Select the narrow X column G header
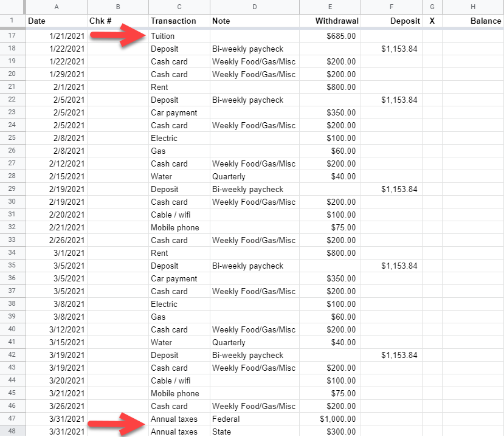 (x=432, y=7)
